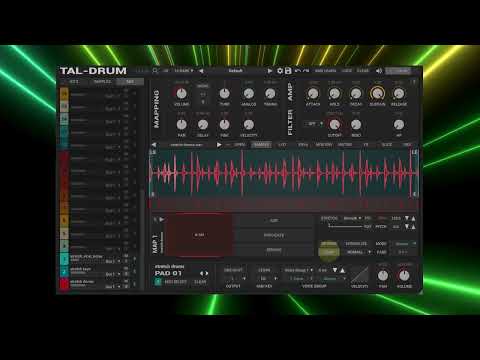Switch to the SAMPLES tab

point(102,81)
